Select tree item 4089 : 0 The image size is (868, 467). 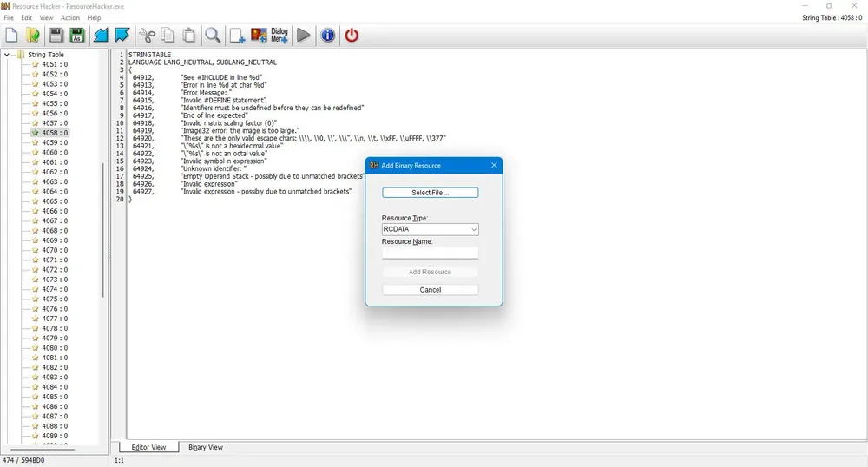pyautogui.click(x=55, y=436)
